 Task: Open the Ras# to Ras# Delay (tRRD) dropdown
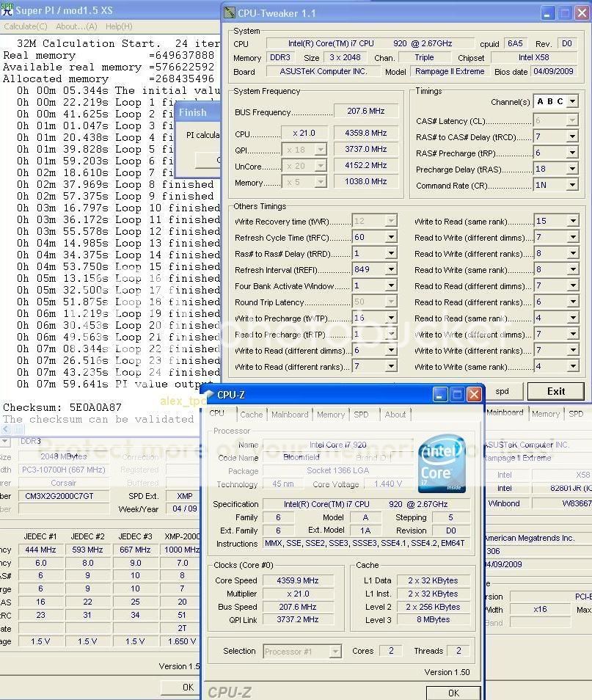[391, 253]
